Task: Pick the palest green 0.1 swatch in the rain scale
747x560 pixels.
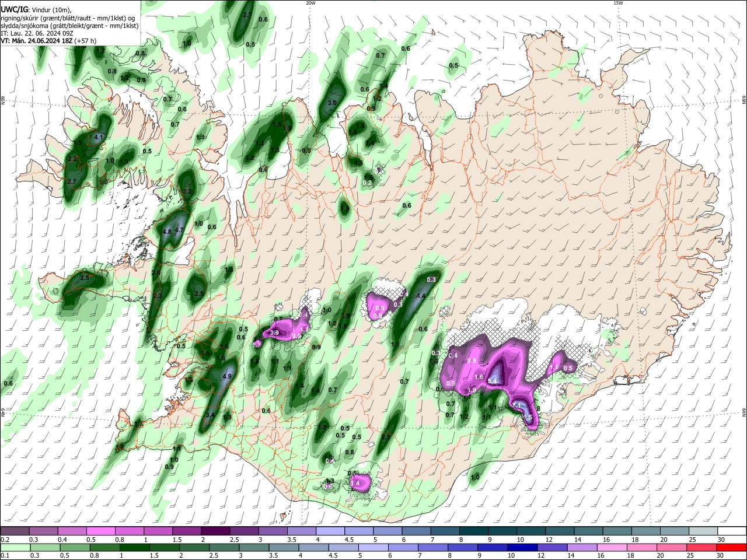Action: 15,547
